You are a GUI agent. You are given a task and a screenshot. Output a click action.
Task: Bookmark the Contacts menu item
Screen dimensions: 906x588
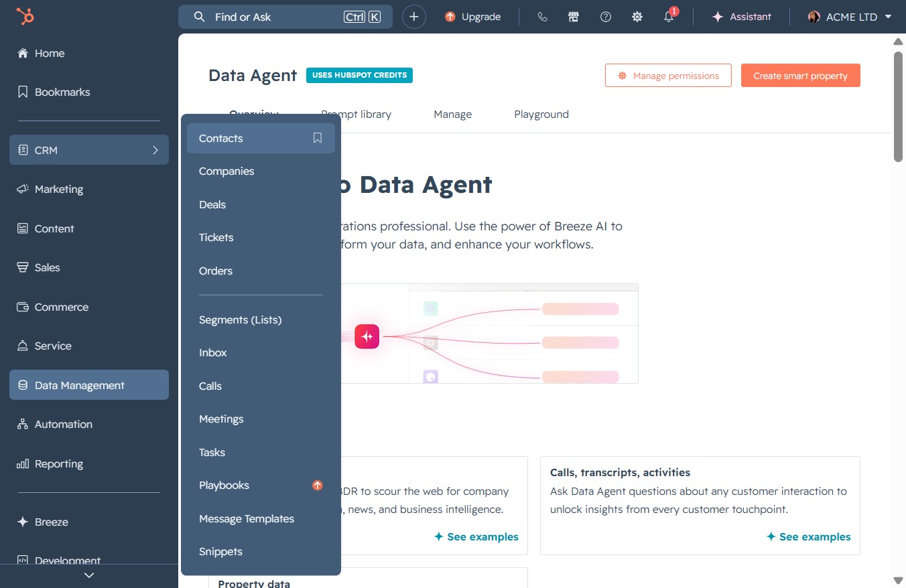(x=318, y=138)
